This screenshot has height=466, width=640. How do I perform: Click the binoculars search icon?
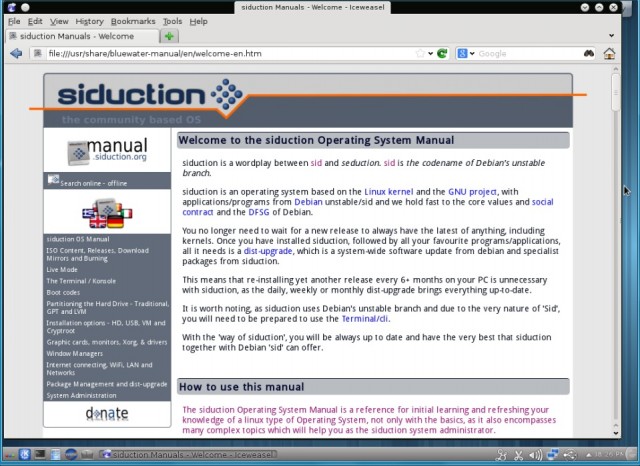click(x=589, y=53)
